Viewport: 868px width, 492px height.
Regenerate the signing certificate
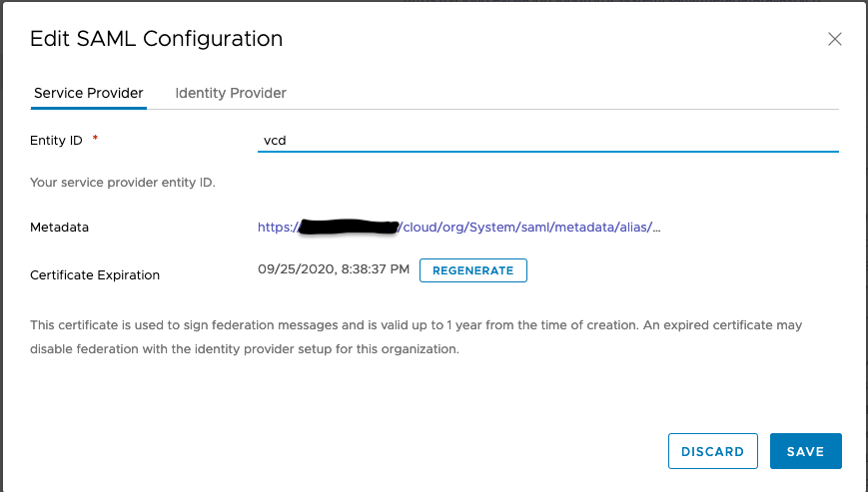click(472, 270)
